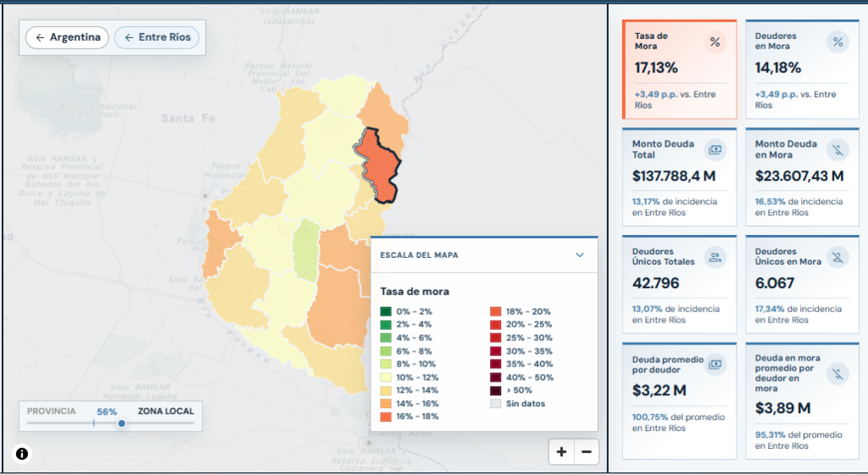Click the $3,89 M average debt value
Screen dimensions: 868x475
pos(782,409)
